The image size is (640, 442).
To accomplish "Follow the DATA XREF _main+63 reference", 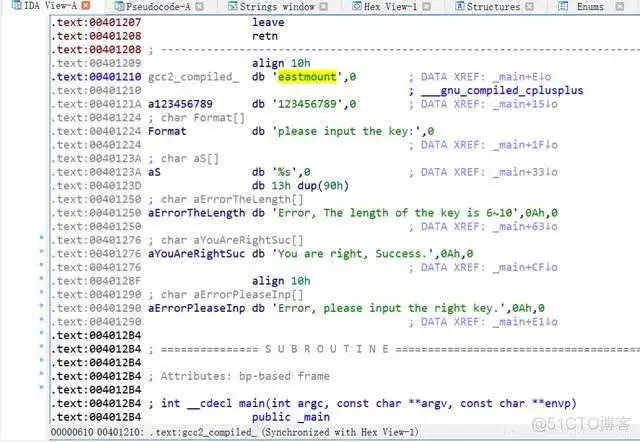I will 489,227.
